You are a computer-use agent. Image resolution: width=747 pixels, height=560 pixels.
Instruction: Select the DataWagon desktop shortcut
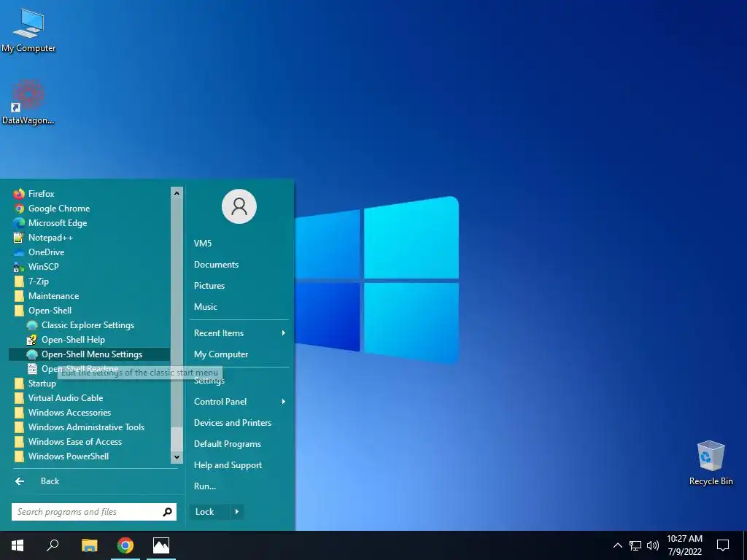(x=28, y=102)
